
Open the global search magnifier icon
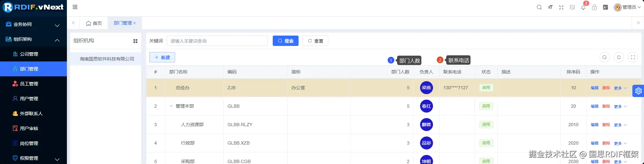(539, 7)
